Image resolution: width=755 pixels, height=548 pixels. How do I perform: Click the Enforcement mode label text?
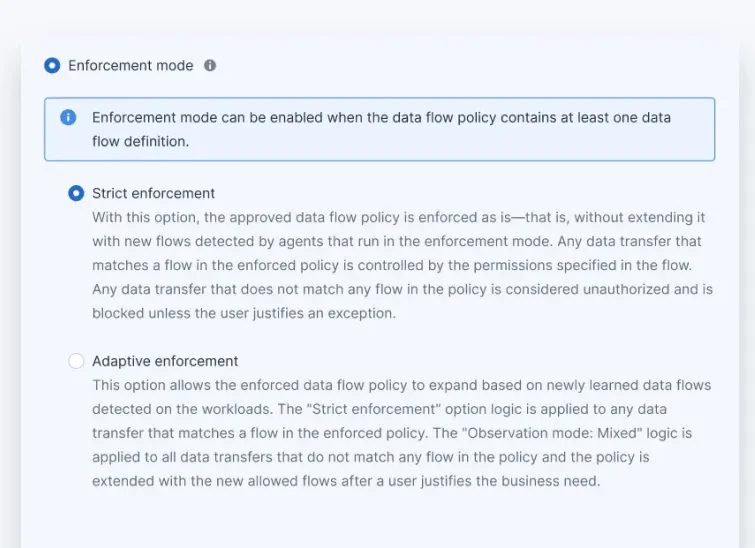[130, 65]
